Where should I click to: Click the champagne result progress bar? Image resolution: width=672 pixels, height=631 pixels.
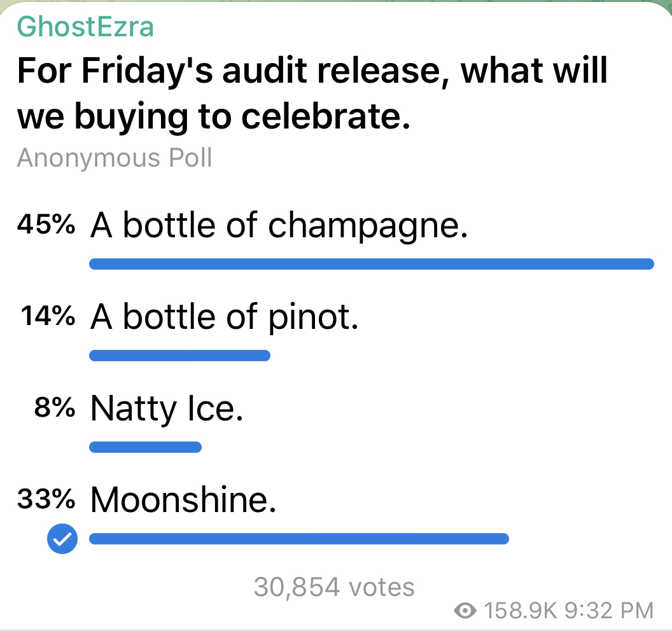click(x=371, y=264)
